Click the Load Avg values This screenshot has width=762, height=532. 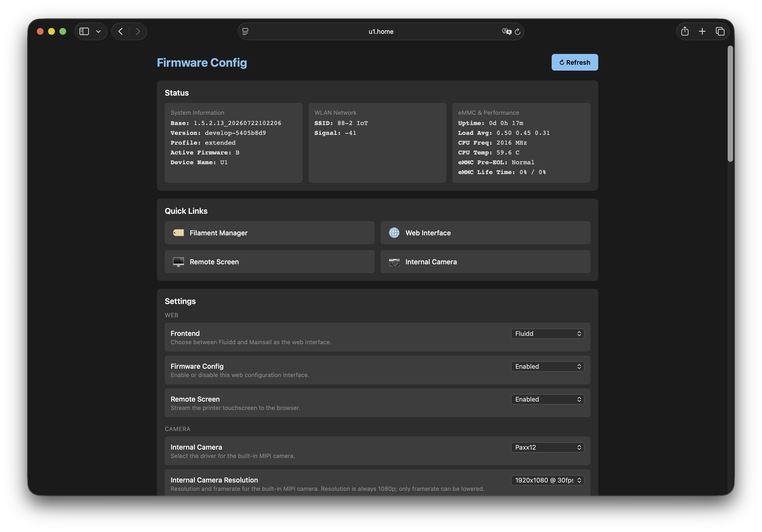(504, 133)
